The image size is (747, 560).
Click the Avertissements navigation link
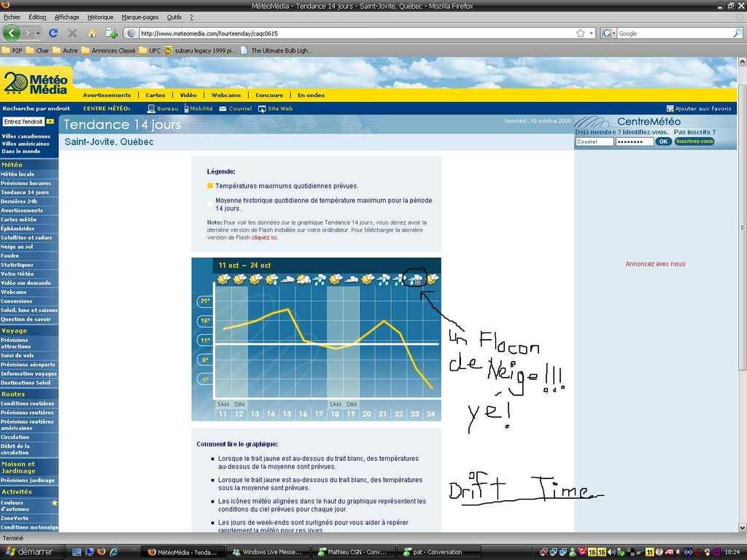pos(107,96)
